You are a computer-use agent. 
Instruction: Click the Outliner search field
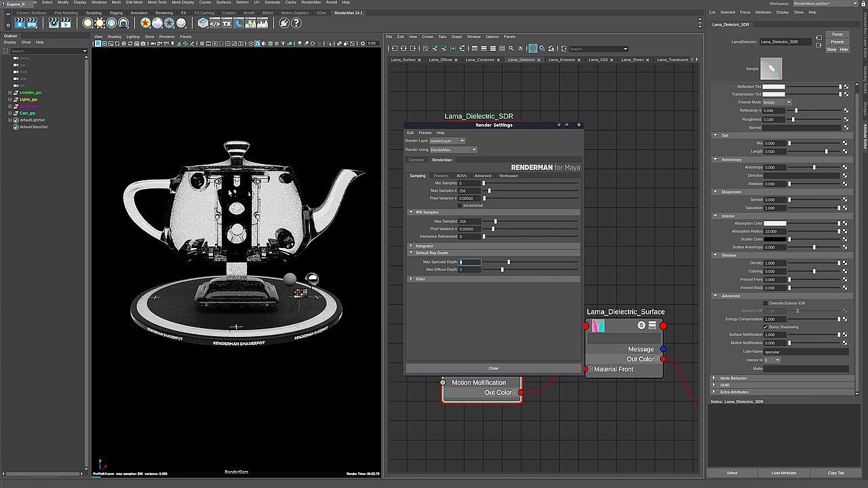pos(47,51)
